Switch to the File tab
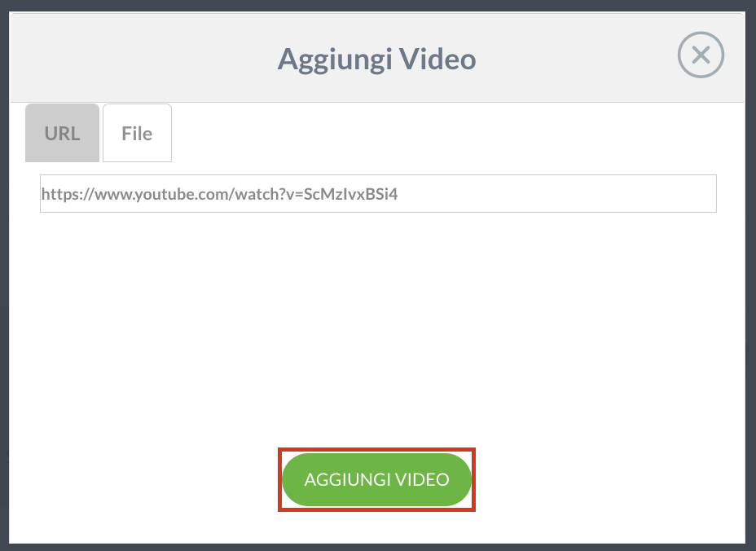 (x=137, y=133)
